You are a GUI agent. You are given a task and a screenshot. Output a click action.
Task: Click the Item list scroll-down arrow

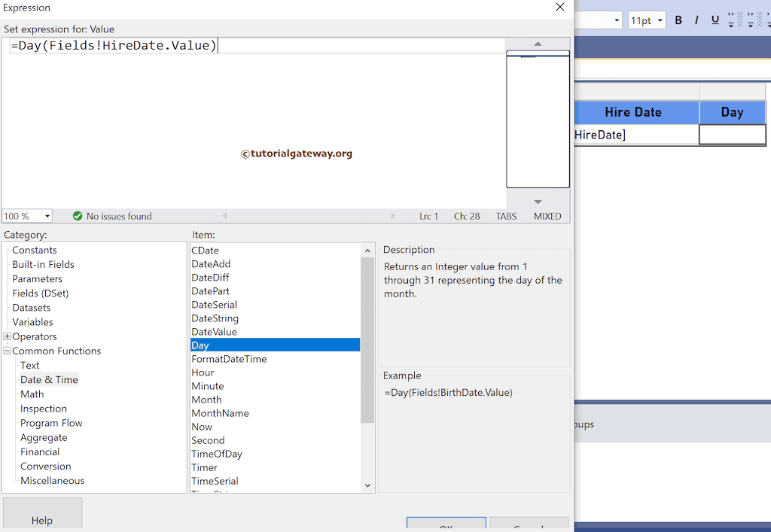[x=367, y=485]
